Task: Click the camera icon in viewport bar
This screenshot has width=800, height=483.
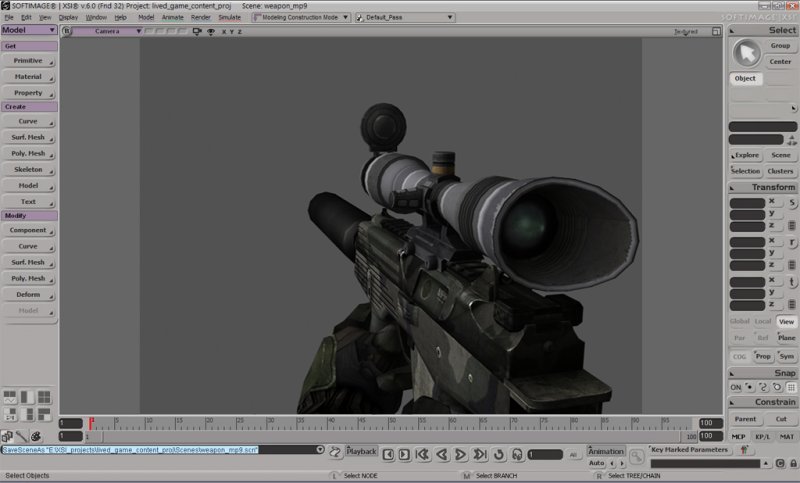Action: click(196, 31)
